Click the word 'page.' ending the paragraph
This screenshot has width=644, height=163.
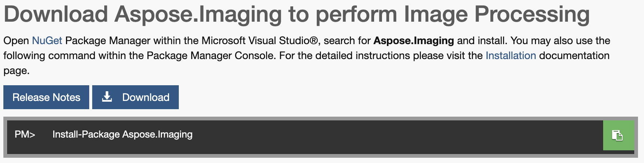[x=16, y=71]
